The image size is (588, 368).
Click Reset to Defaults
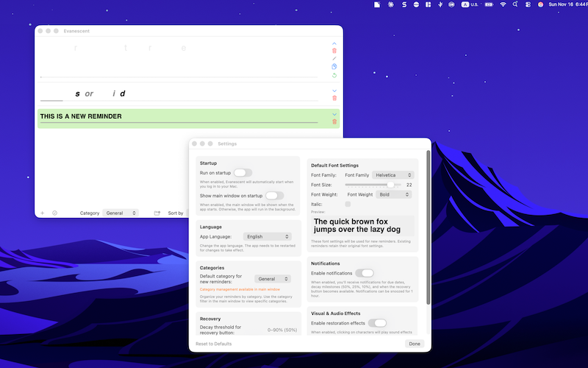click(x=214, y=344)
